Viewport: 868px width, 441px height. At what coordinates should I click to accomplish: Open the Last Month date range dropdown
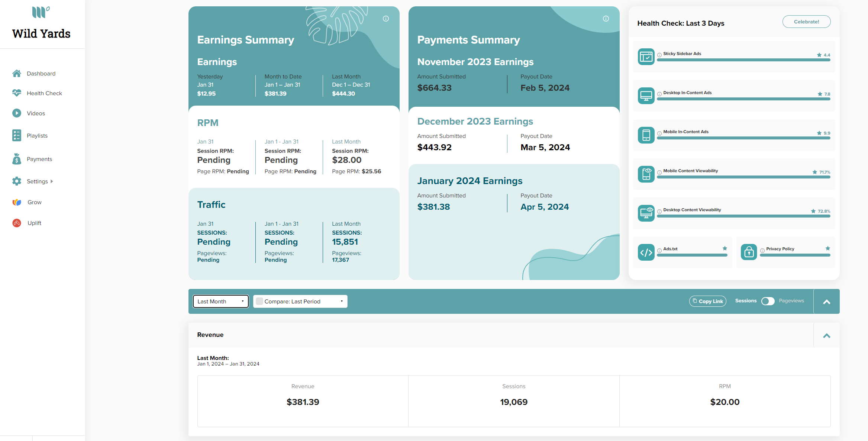(221, 301)
